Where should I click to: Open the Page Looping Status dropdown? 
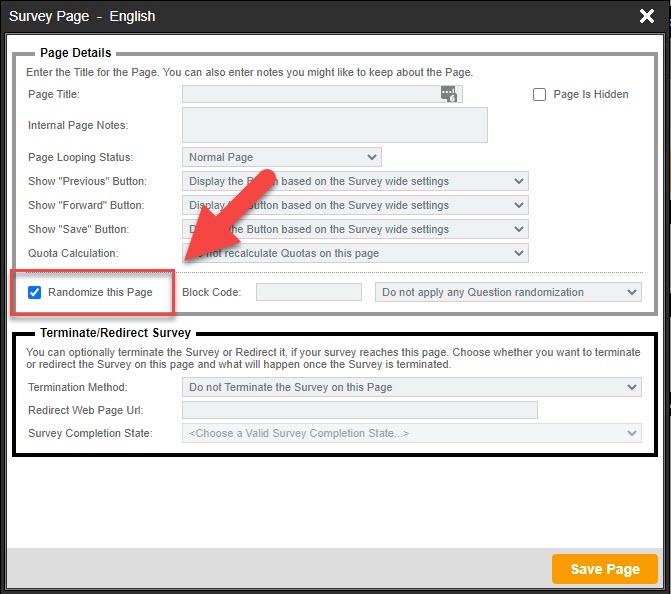pos(281,157)
